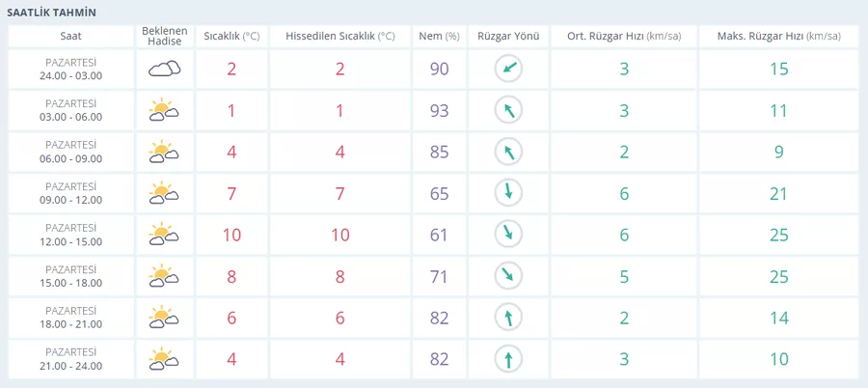The width and height of the screenshot is (868, 388).
Task: Click partly sunny icon for 21.00 - 24.00
Action: click(163, 359)
